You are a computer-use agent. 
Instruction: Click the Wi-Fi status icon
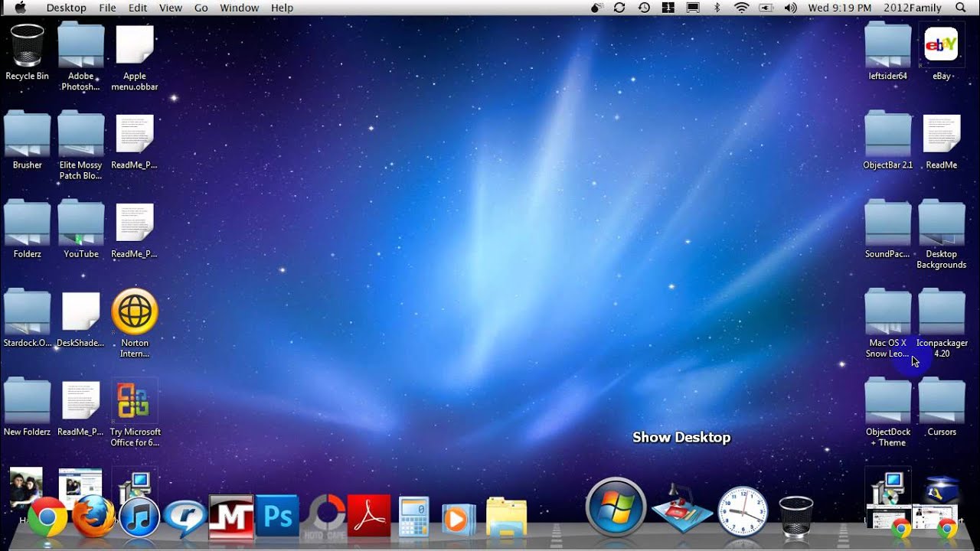point(741,8)
